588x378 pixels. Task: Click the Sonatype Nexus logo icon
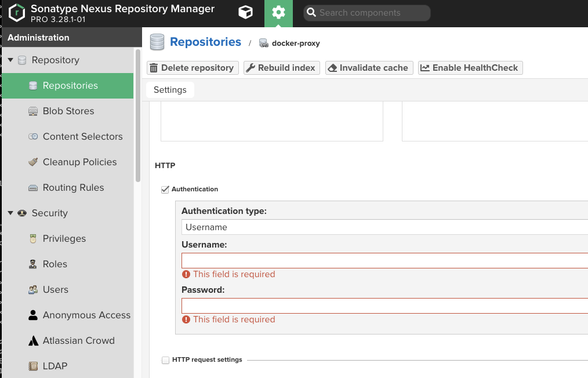[x=17, y=12]
